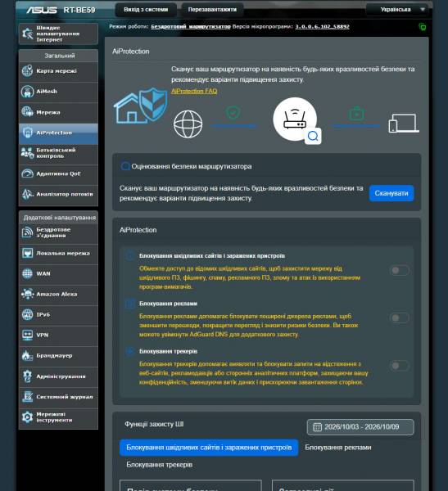448x491 pixels.
Task: Click the IPv6 sidebar icon
Action: pos(27,314)
